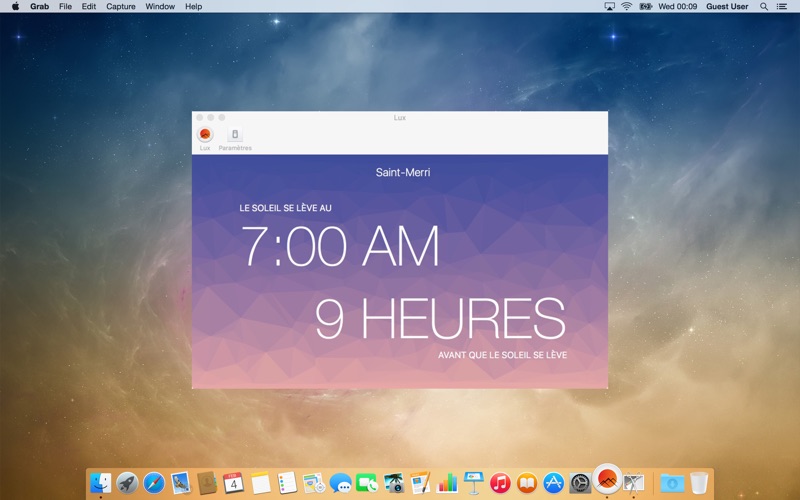Viewport: 800px width, 500px height.
Task: Open Mail stamp icon in Dock
Action: coord(180,483)
